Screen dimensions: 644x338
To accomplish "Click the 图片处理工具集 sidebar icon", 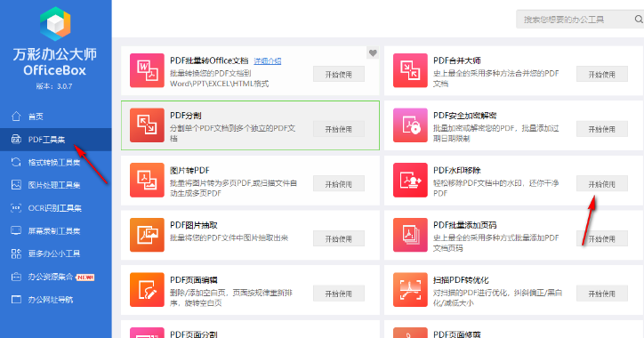I will (x=16, y=185).
